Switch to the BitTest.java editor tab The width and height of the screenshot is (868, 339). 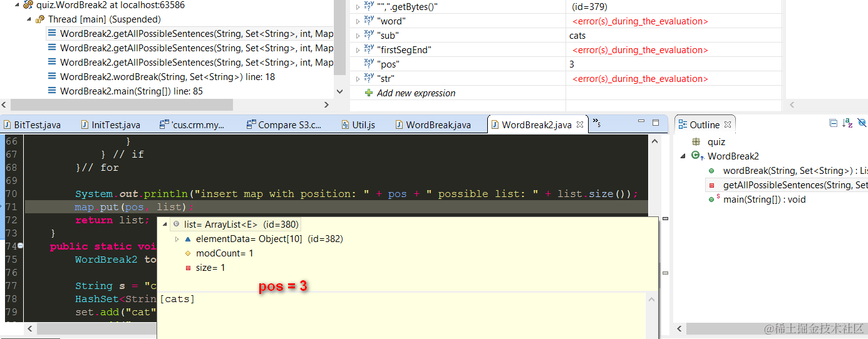point(32,124)
